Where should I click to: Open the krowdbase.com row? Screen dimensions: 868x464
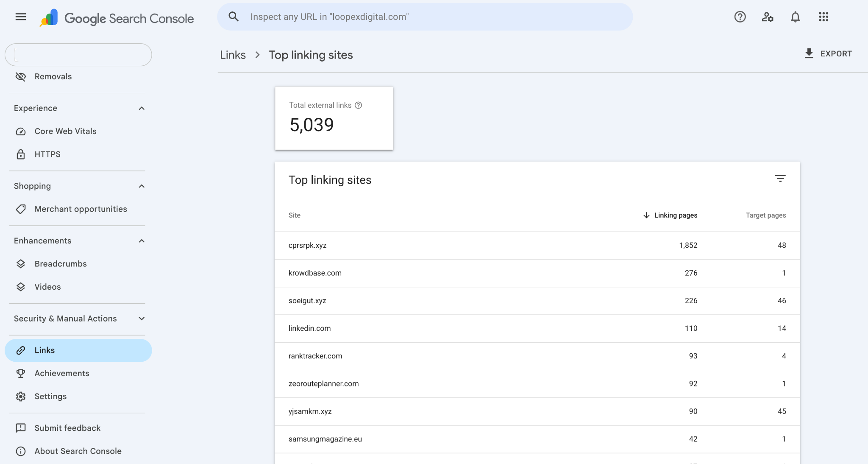coord(537,273)
